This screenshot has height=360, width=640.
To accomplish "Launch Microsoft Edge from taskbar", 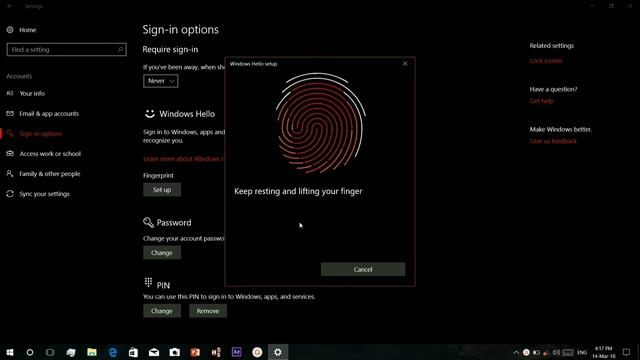I will (113, 352).
